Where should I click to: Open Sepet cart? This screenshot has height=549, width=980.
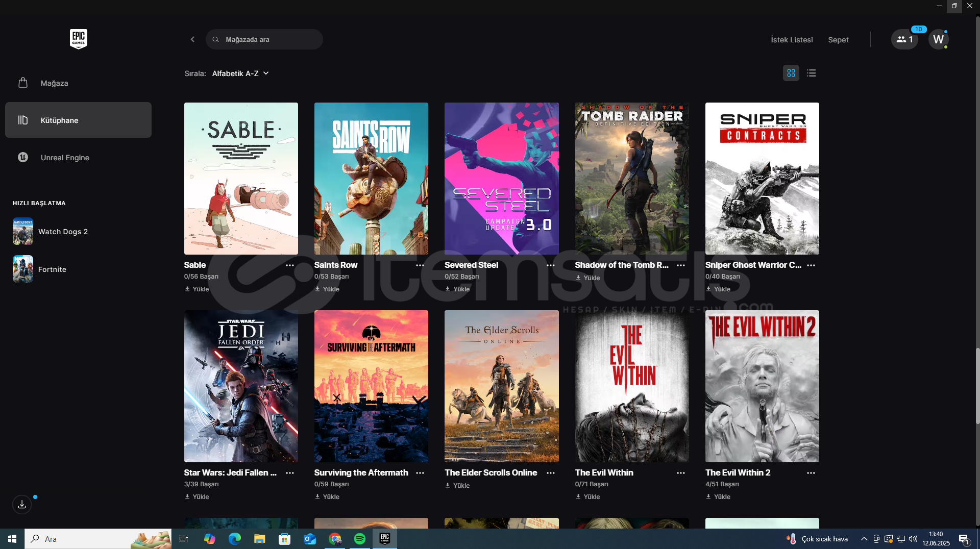click(838, 40)
